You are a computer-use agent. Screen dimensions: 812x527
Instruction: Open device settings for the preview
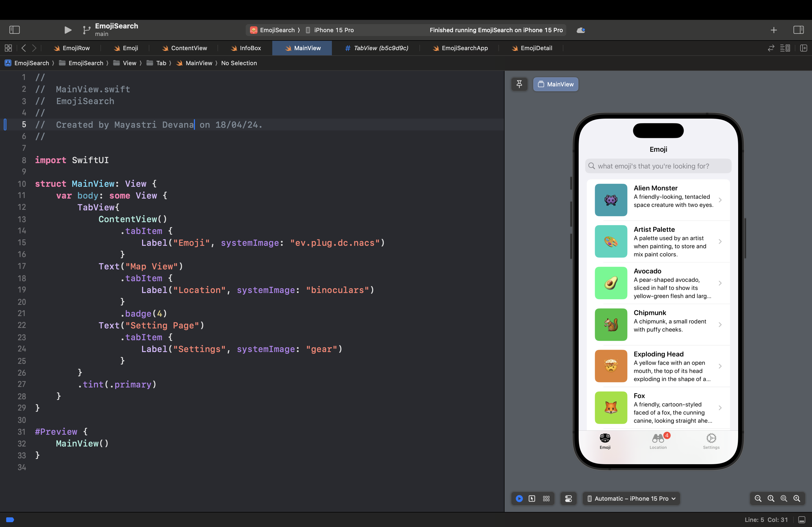click(x=568, y=498)
